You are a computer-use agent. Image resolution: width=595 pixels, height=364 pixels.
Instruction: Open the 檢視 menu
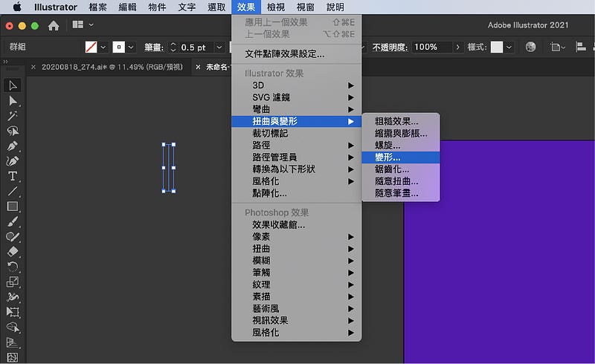click(276, 7)
